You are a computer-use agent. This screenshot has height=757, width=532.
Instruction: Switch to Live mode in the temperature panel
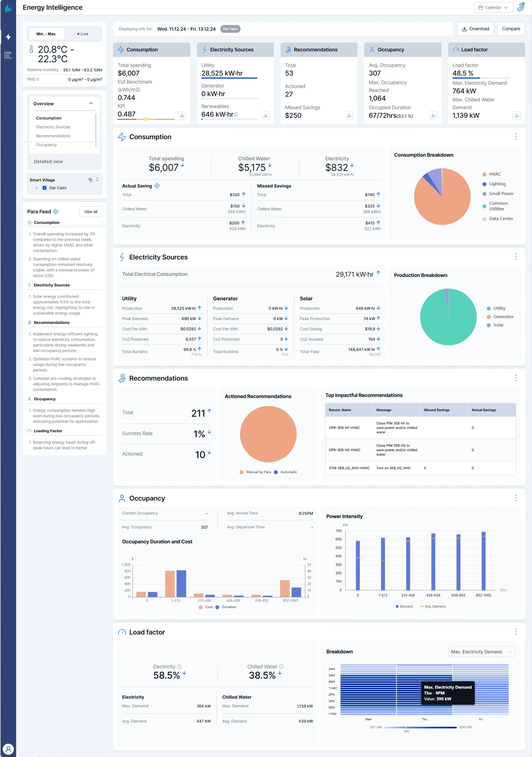pyautogui.click(x=83, y=34)
